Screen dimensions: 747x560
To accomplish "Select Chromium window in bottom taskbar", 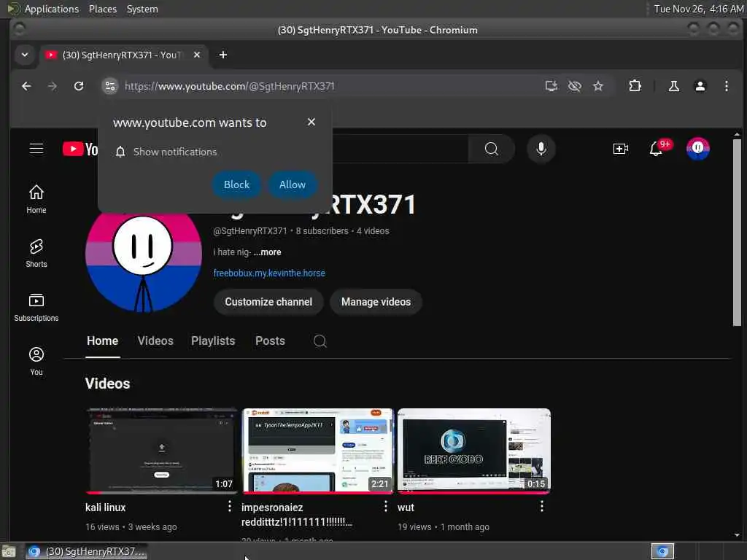I will point(86,551).
